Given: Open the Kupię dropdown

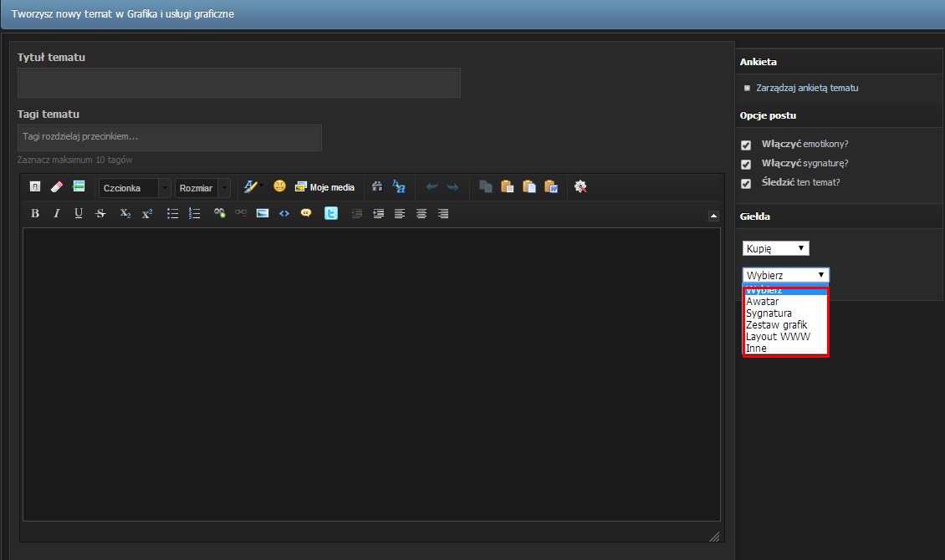Looking at the screenshot, I should point(775,248).
